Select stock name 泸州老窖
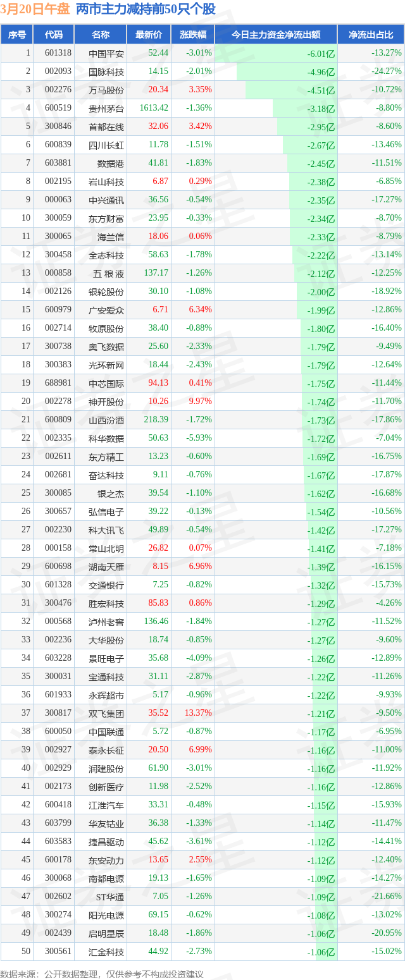Screen dimensions: 405x980 (x=107, y=622)
